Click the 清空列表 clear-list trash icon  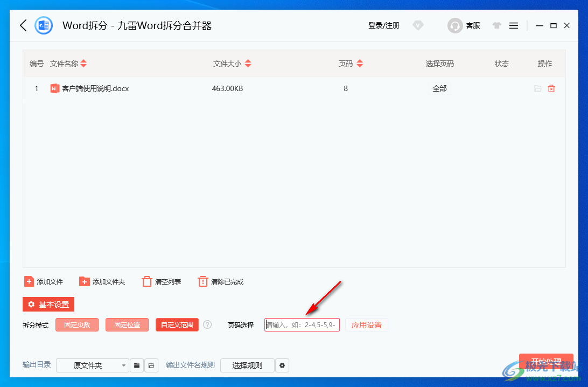tap(146, 281)
